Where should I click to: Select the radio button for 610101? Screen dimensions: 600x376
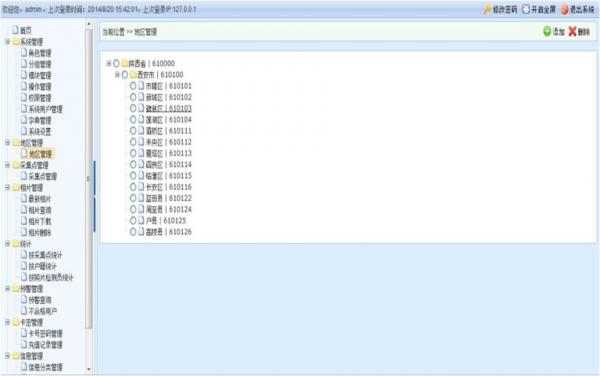tap(133, 86)
